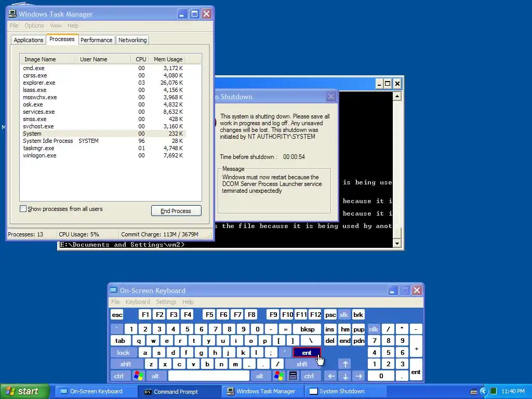Toggle Show processes from all users
Image resolution: width=532 pixels, height=399 pixels.
[23, 209]
